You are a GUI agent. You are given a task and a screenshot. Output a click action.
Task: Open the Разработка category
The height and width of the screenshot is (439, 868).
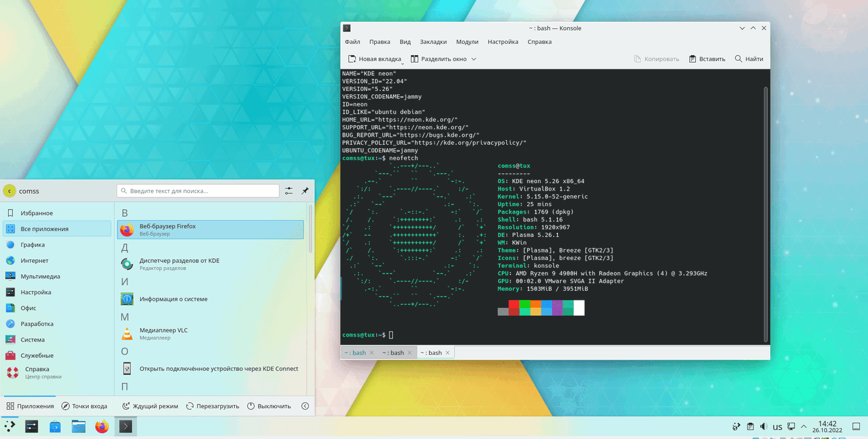click(x=57, y=324)
